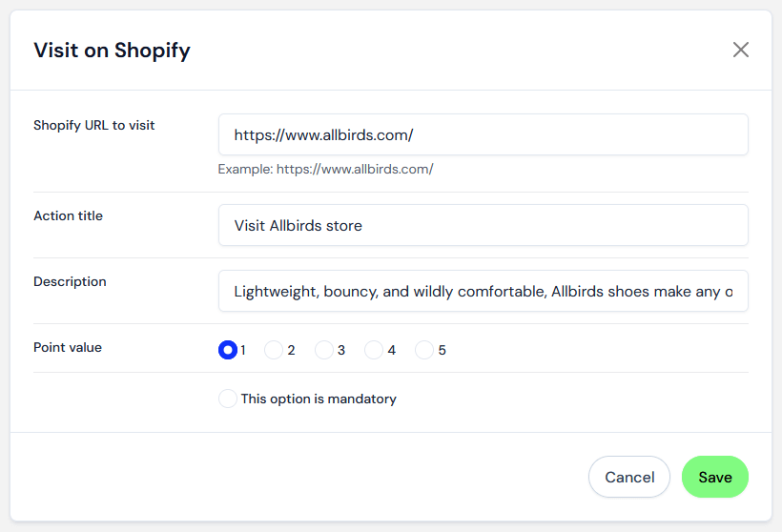782x532 pixels.
Task: Click into the Description text field
Action: 483,291
